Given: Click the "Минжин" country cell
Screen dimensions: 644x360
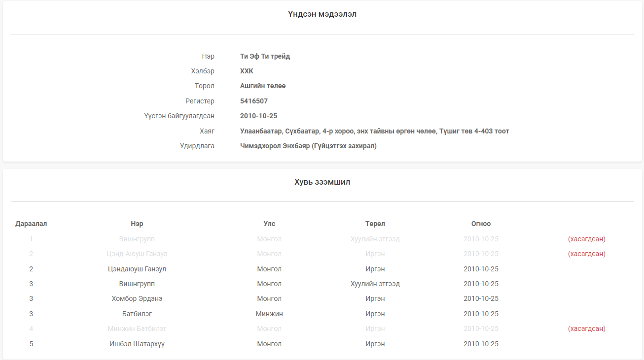Looking at the screenshot, I should coord(269,314).
